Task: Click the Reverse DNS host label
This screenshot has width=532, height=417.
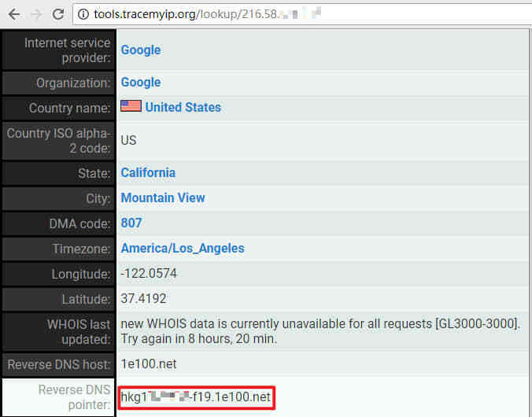Action: click(x=59, y=365)
